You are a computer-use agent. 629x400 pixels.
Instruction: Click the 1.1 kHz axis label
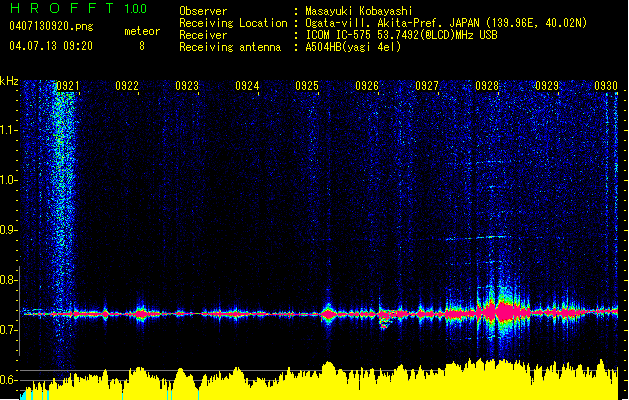click(x=8, y=130)
